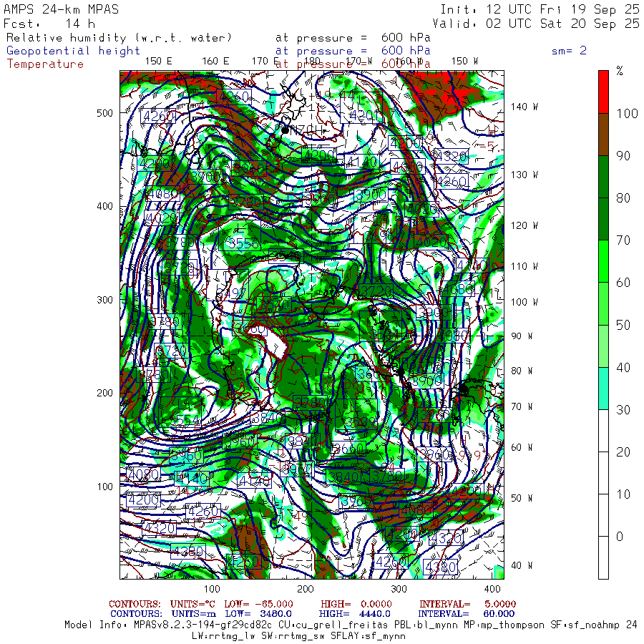The width and height of the screenshot is (644, 644).
Task: Select the 'AMPS 24-km MPAS' title text
Action: tap(62, 9)
